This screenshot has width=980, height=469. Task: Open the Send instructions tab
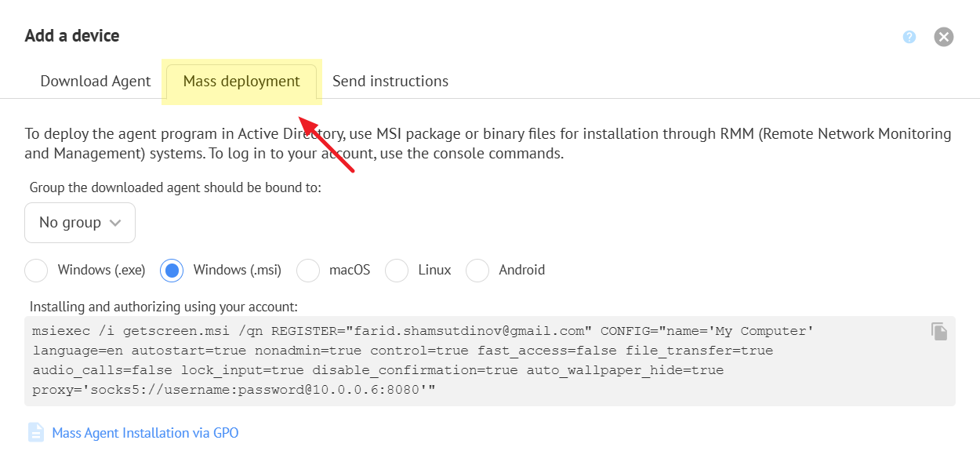390,82
